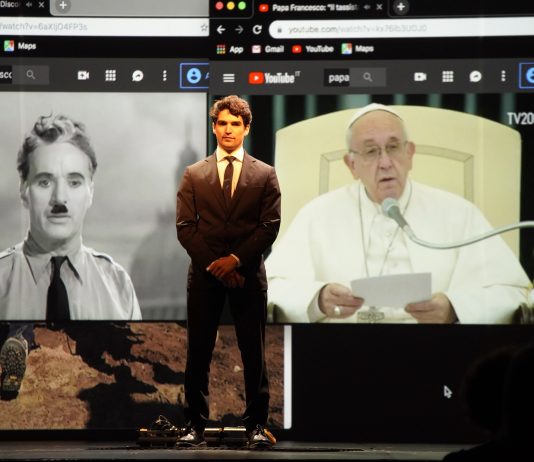Go back in the right browser window
Screen dimensions: 534x462
[x=221, y=30]
